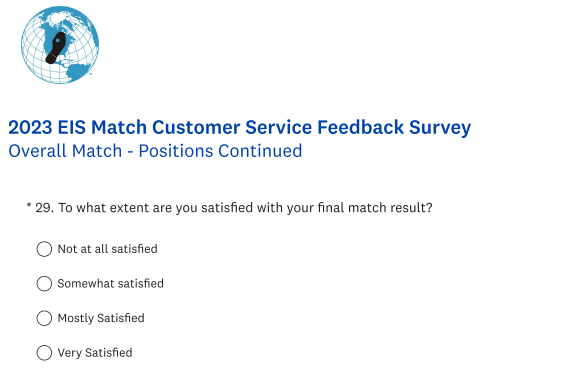This screenshot has width=574, height=378.
Task: Click the required asterisk before question 29
Action: click(x=29, y=206)
